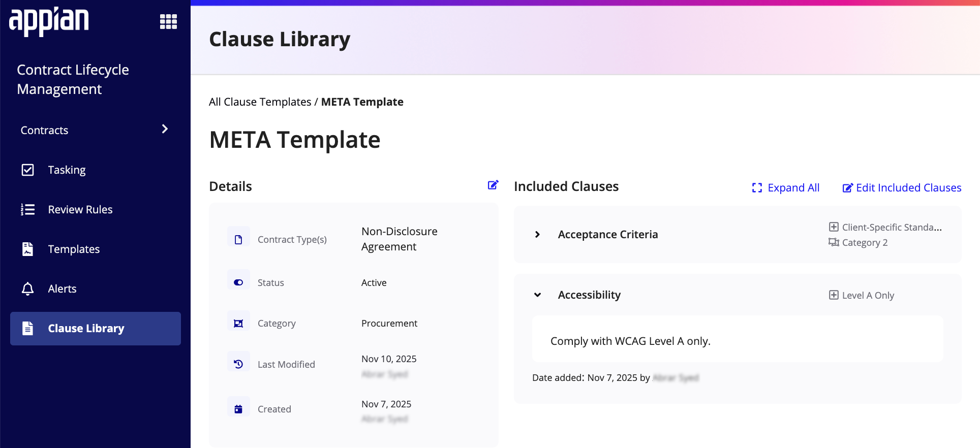This screenshot has width=980, height=448.
Task: Click the Created calendar icon
Action: click(238, 409)
